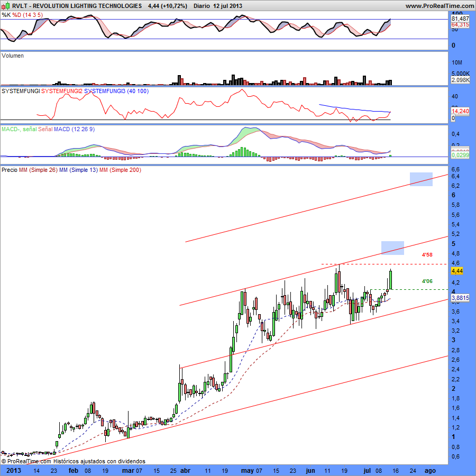Click the red SYSTEMFUNGI2 indicator label
Viewport: 476px width, 476px height.
tap(62, 91)
